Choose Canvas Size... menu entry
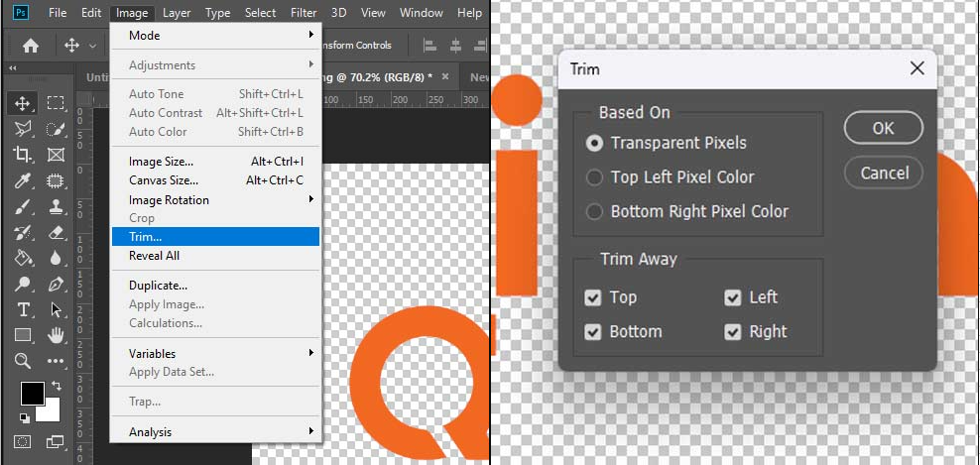This screenshot has width=980, height=465. pyautogui.click(x=215, y=180)
